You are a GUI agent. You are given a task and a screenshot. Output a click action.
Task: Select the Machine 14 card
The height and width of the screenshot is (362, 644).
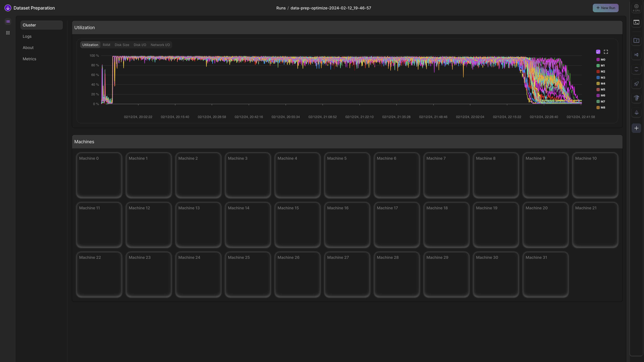coord(247,225)
